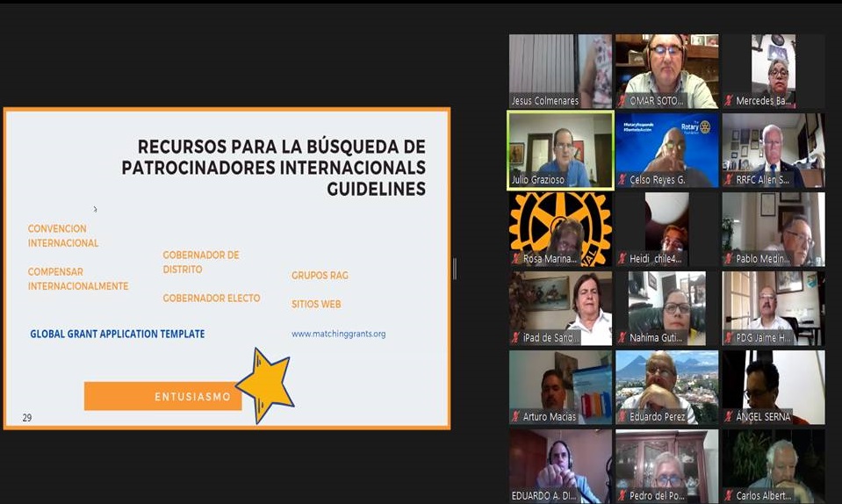Click divider handle between slide and gallery
The width and height of the screenshot is (842, 504).
[454, 269]
